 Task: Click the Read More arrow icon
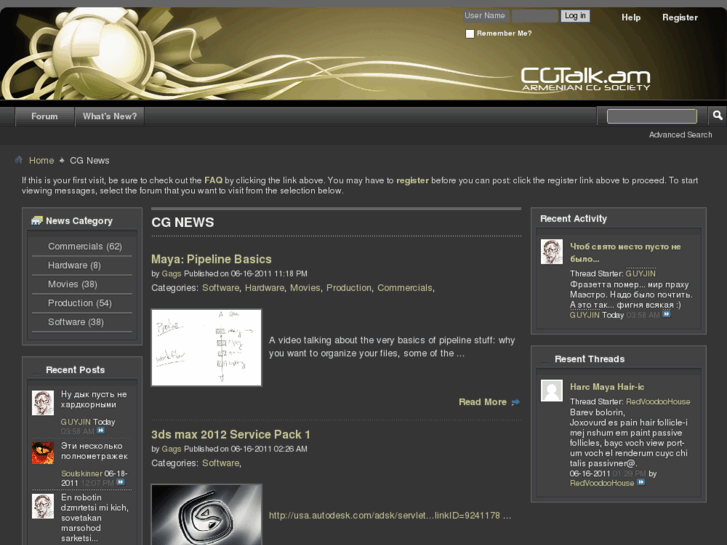pyautogui.click(x=516, y=402)
